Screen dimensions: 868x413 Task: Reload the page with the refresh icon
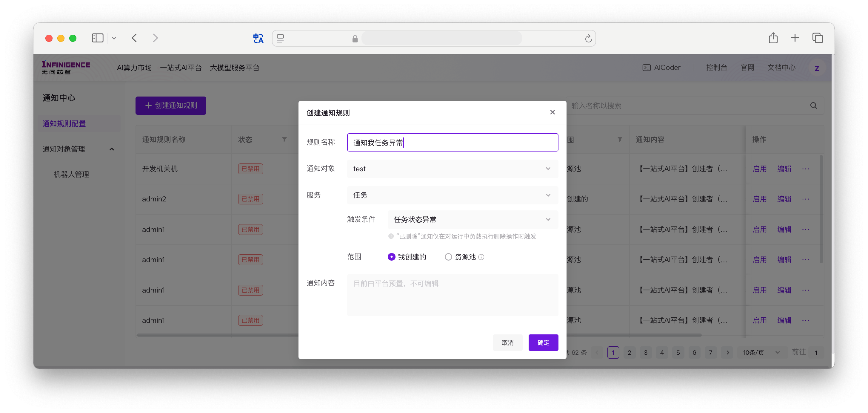coord(588,39)
